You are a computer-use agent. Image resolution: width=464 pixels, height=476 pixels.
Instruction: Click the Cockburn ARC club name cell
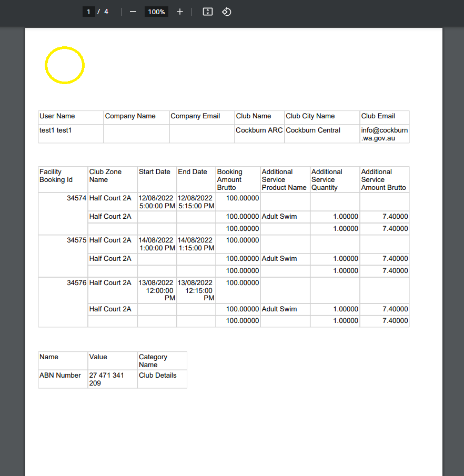[x=259, y=130]
